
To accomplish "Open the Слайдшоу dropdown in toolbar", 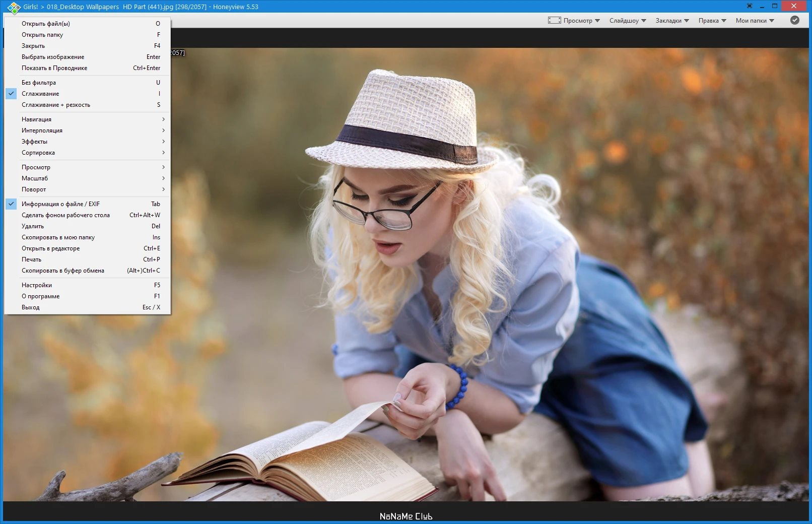I will click(628, 21).
